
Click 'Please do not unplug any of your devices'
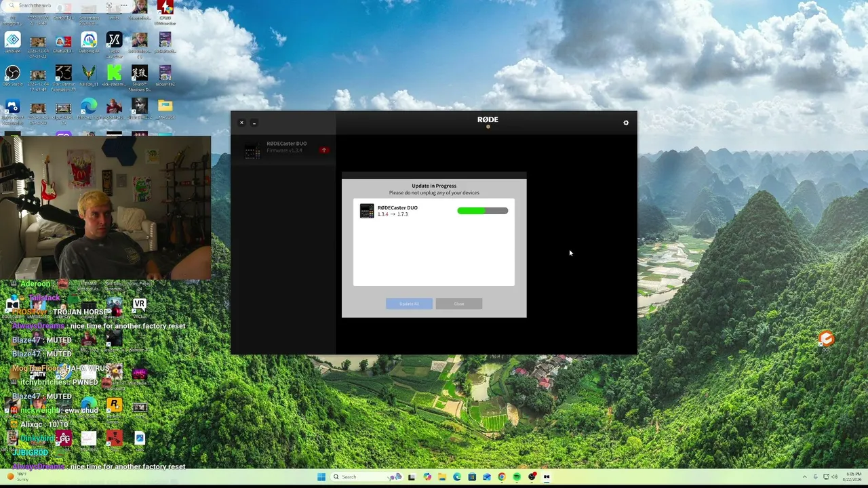[434, 192]
